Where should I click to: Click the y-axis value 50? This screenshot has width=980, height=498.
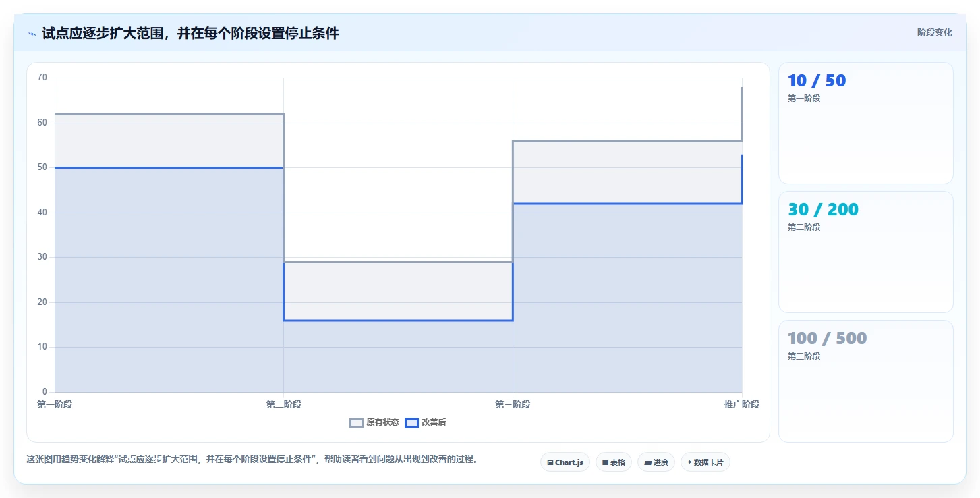(x=42, y=167)
